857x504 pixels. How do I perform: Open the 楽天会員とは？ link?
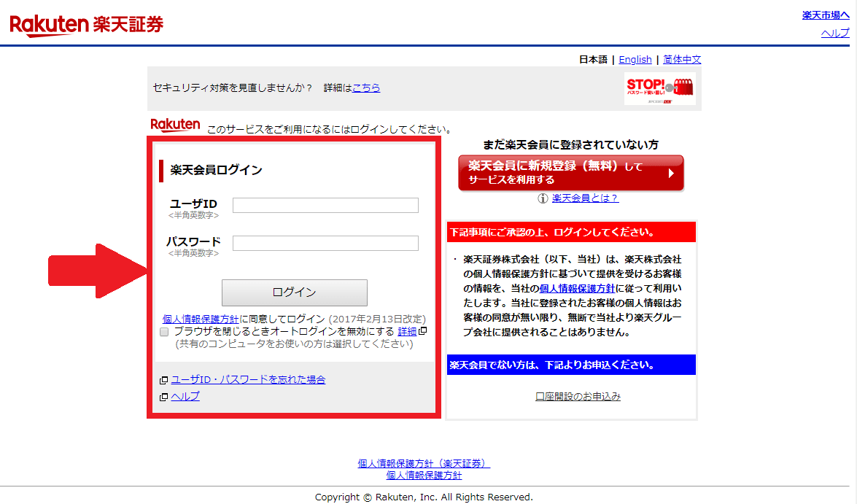(586, 198)
